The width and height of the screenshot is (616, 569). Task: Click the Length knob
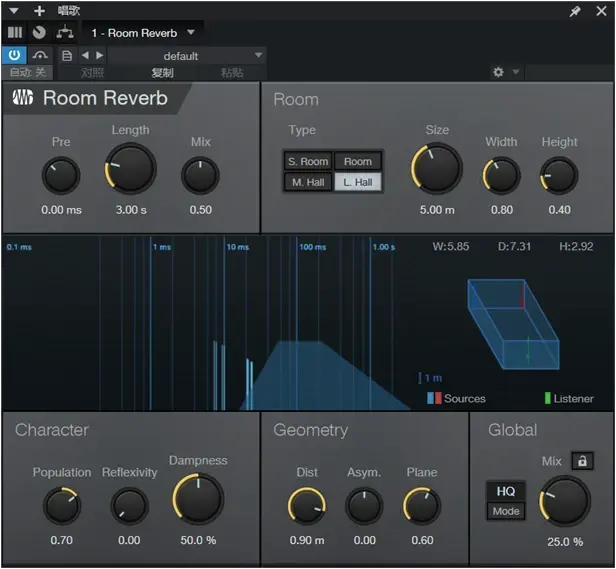(x=131, y=169)
